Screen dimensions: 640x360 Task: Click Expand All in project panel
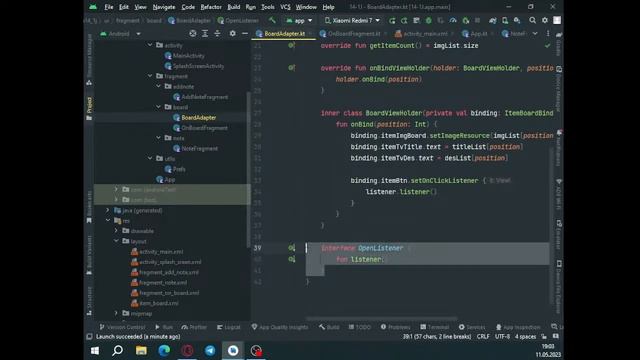tap(205, 33)
